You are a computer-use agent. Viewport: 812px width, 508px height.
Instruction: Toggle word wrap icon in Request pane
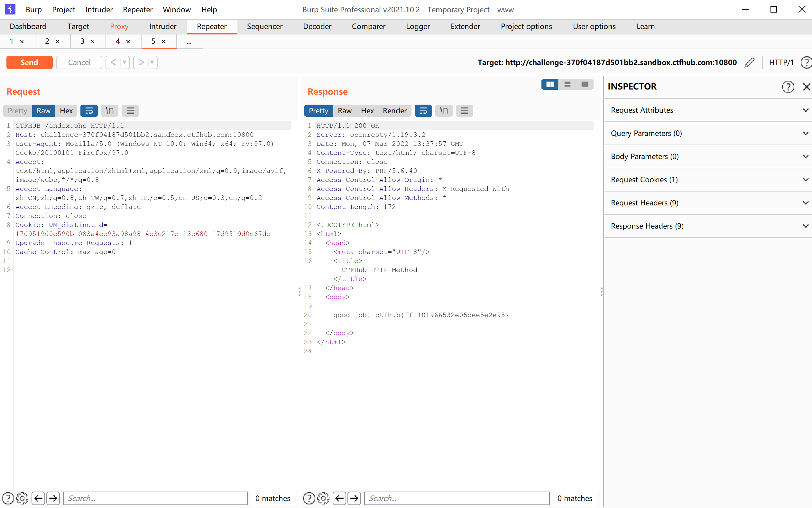pos(89,110)
